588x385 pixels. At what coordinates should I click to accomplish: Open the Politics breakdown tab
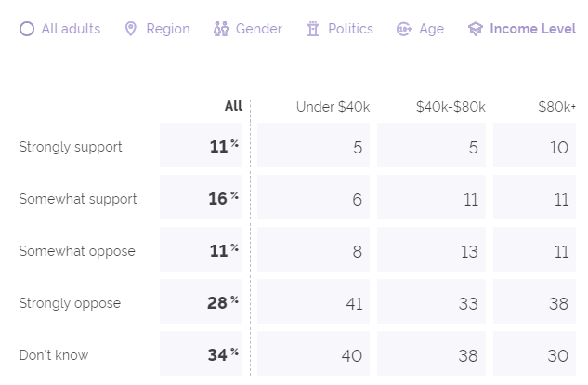click(350, 29)
